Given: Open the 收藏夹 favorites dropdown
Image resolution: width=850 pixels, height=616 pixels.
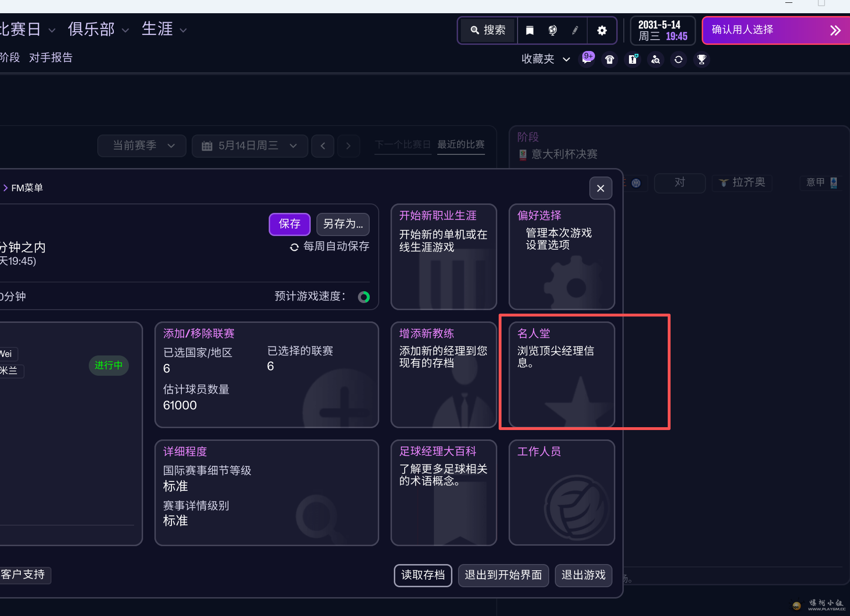Looking at the screenshot, I should [546, 59].
